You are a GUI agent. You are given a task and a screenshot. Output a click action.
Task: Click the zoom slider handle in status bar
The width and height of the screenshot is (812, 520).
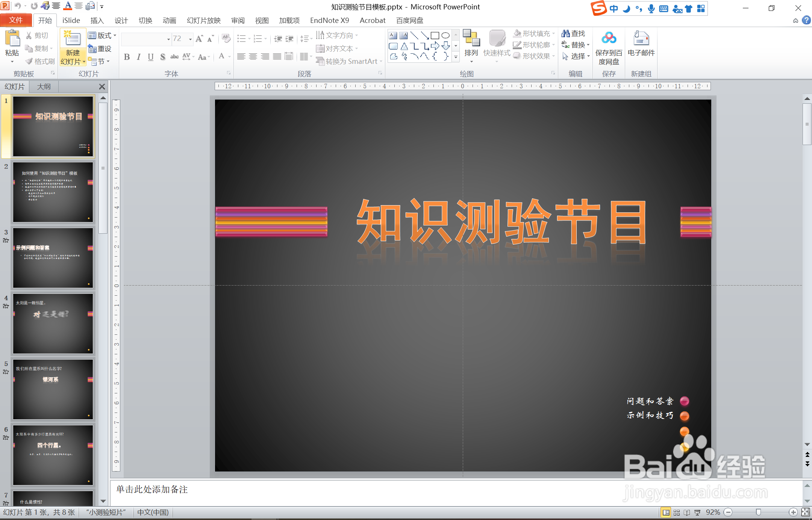point(758,512)
